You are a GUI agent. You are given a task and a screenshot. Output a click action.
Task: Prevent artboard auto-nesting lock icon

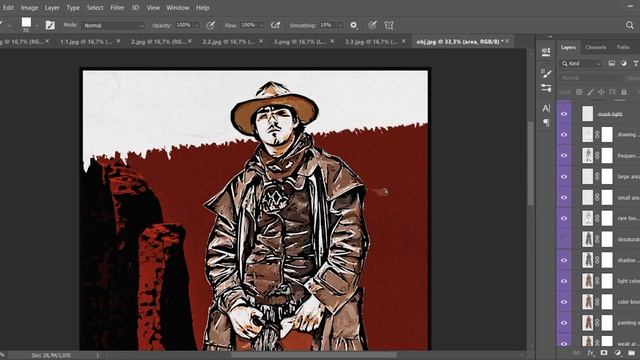tap(612, 92)
